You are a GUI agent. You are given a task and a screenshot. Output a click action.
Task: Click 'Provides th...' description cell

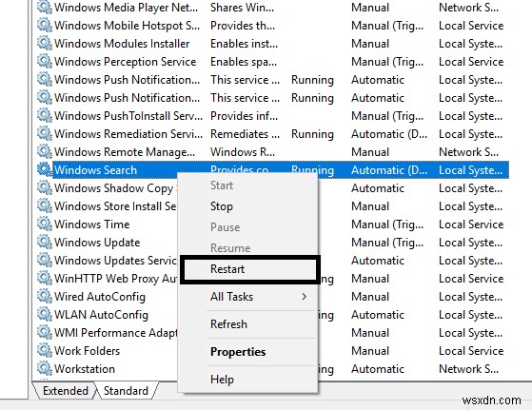[x=243, y=26]
